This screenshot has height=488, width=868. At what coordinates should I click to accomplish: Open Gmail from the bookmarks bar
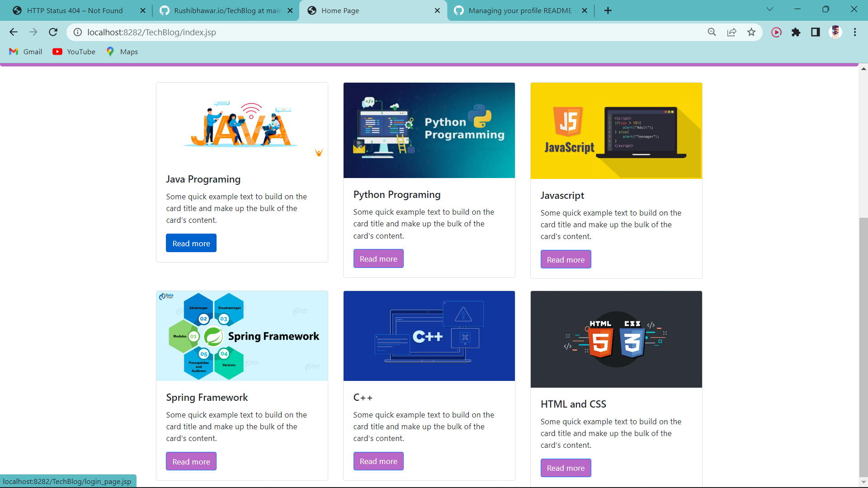(x=25, y=52)
